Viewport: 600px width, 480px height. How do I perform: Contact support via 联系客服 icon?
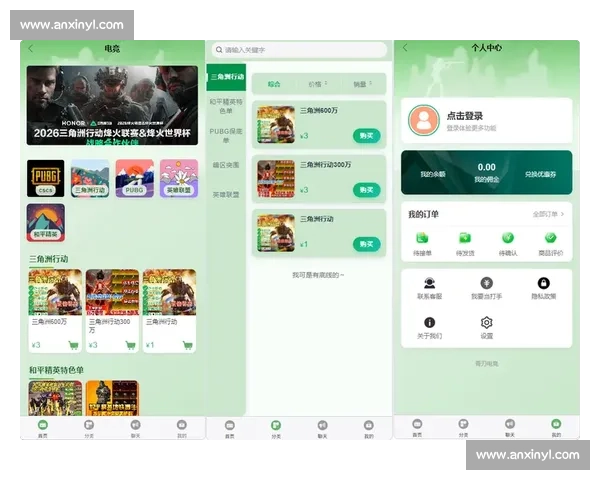pyautogui.click(x=429, y=283)
